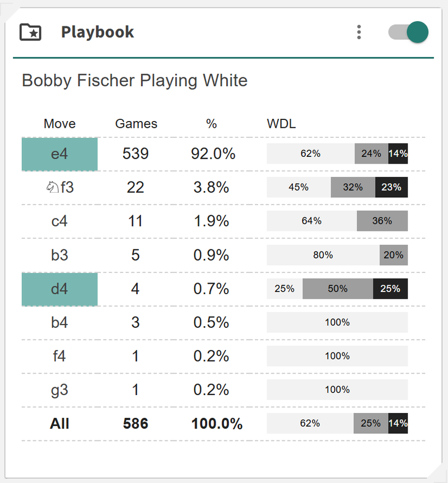Select the f4 move
This screenshot has height=483, width=448.
(59, 356)
